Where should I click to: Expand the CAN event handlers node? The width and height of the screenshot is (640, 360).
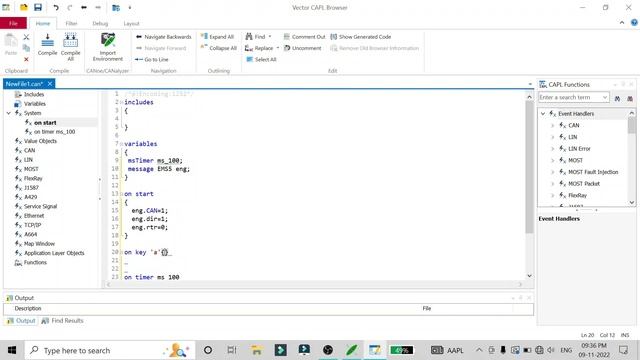coord(553,125)
